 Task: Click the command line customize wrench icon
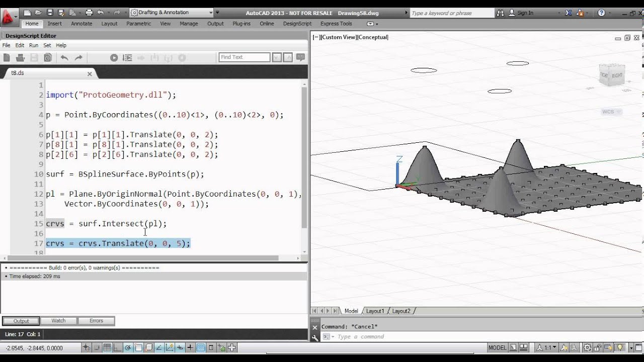315,337
